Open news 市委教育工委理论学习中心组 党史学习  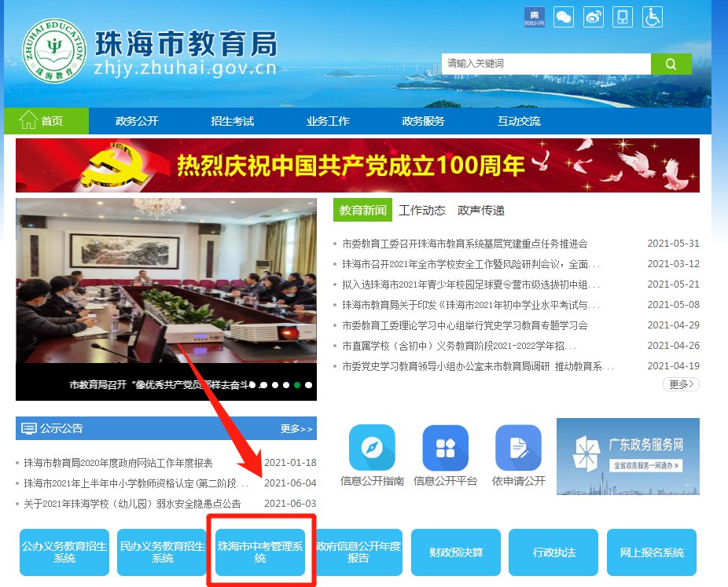[x=465, y=325]
